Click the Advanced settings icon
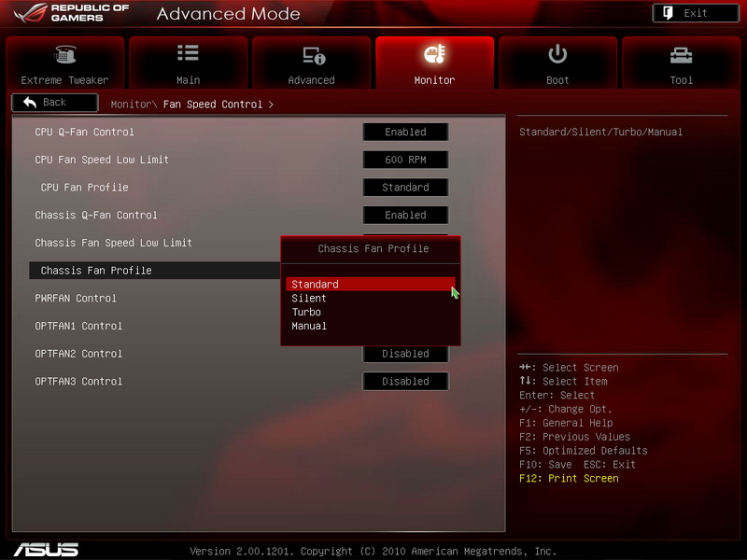This screenshot has height=560, width=747. (x=314, y=55)
